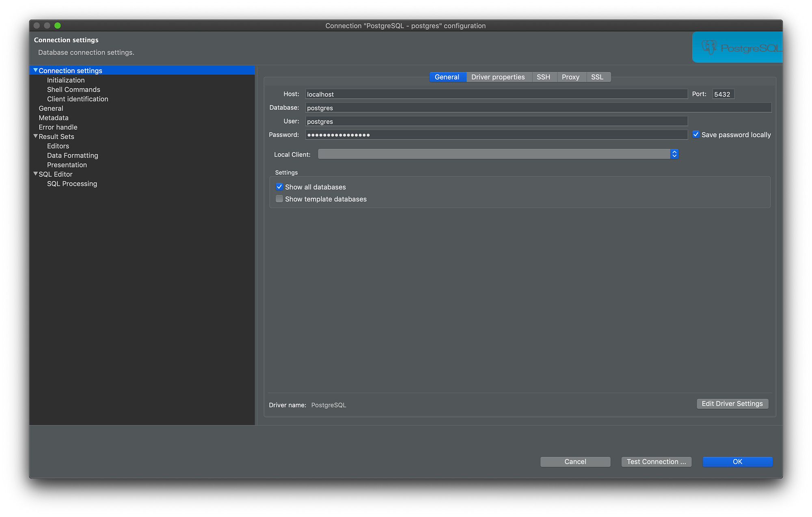Select Shell Commands in the tree
Image resolution: width=812 pixels, height=517 pixels.
(x=73, y=89)
